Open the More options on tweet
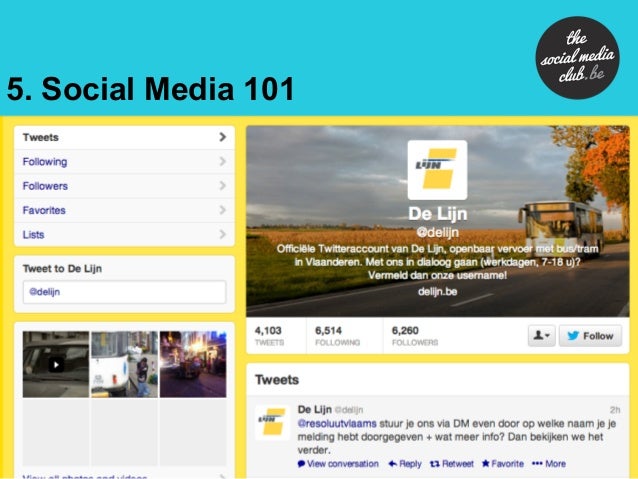Viewport: 638px width, 479px height. pyautogui.click(x=549, y=464)
